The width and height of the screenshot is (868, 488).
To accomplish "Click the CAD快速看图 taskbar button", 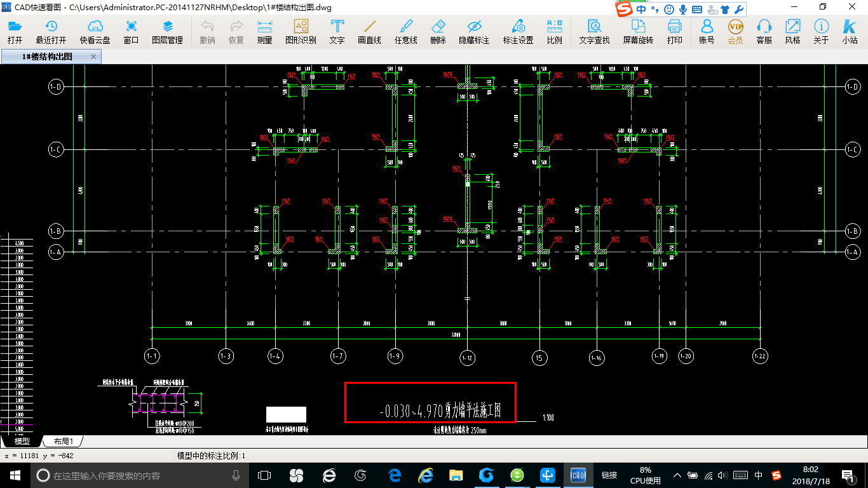I will click(x=578, y=475).
